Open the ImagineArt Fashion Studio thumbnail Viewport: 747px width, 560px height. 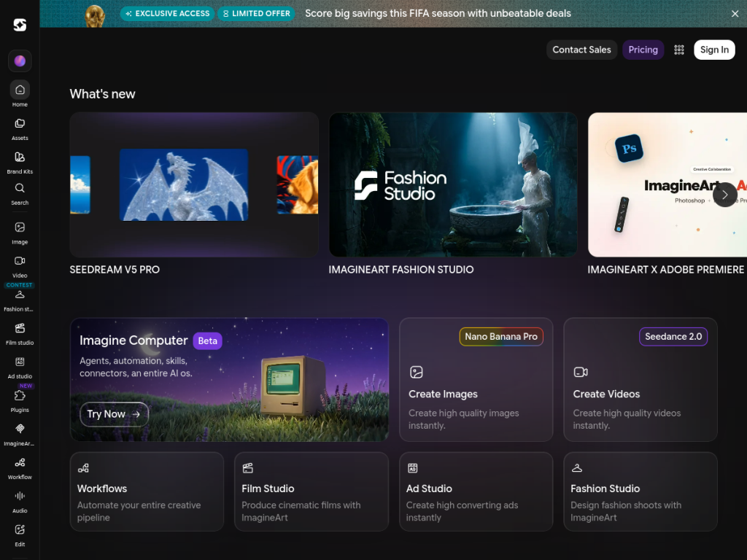(452, 184)
